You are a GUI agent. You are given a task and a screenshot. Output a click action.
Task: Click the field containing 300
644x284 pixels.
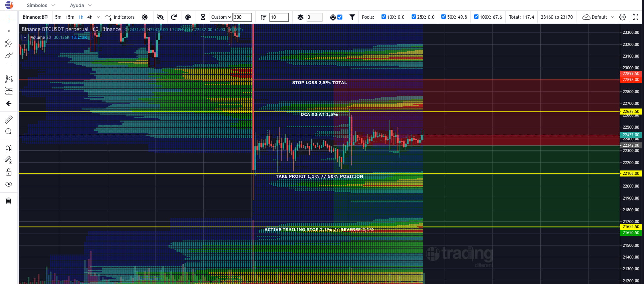click(242, 17)
